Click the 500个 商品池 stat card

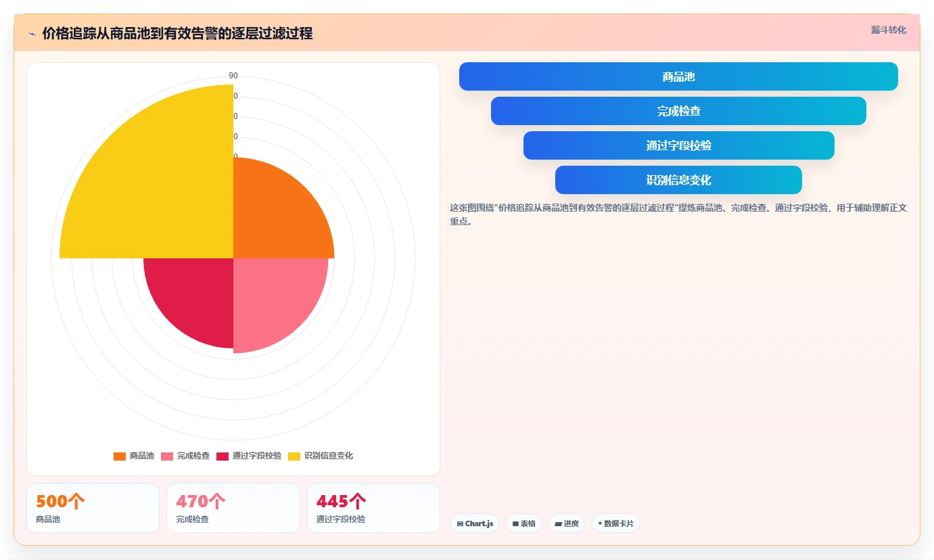point(93,508)
